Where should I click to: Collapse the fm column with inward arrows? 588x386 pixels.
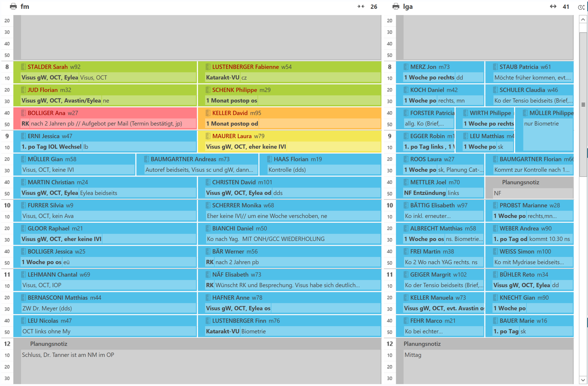point(361,6)
